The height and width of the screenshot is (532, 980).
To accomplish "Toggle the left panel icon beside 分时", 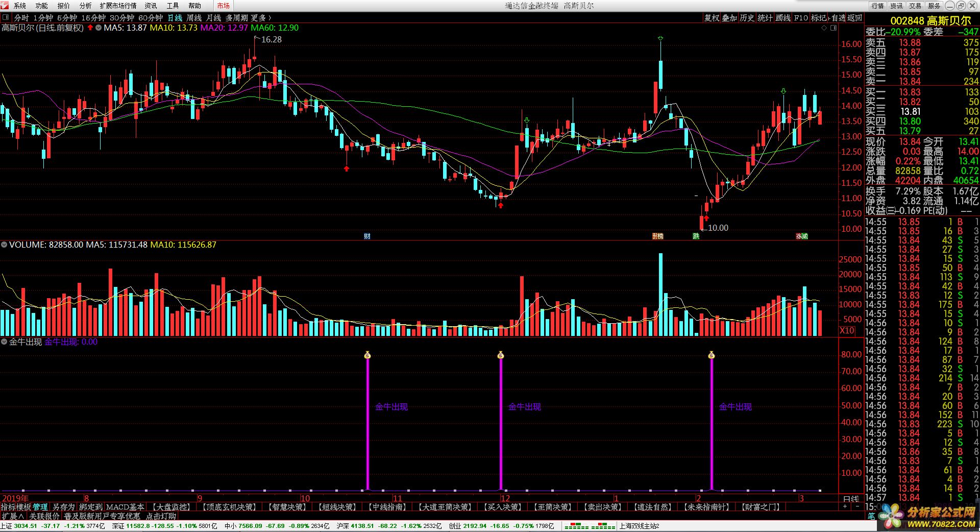I will [6, 18].
